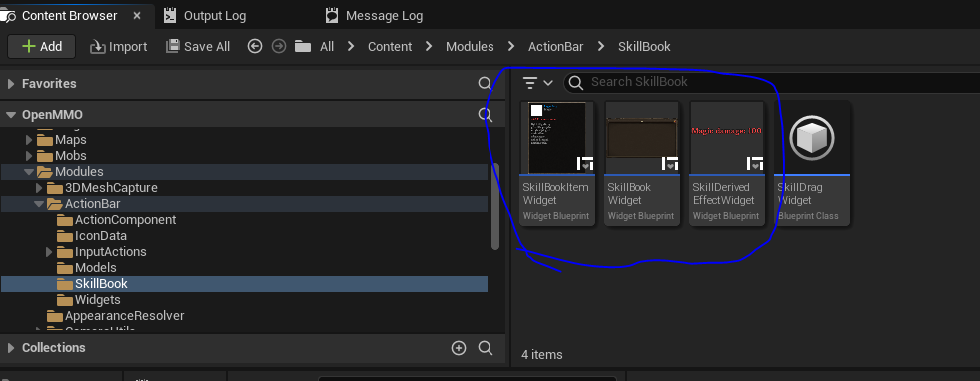This screenshot has width=980, height=381.
Task: Open chevron after Content in breadcrumb
Action: coord(429,46)
